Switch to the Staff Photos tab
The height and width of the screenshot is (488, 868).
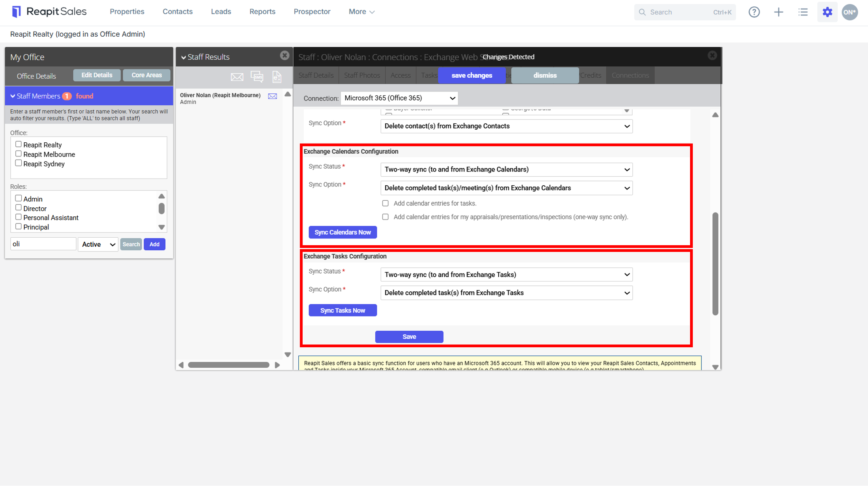[362, 75]
